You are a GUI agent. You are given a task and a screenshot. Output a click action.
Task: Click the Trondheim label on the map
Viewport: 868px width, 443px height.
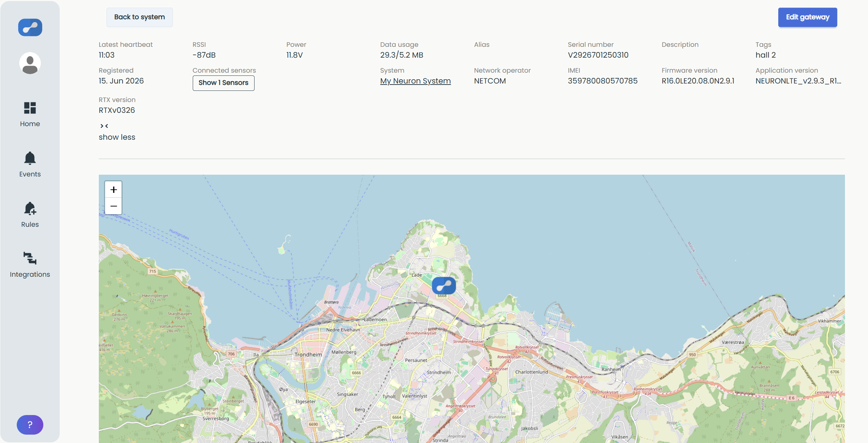(308, 355)
